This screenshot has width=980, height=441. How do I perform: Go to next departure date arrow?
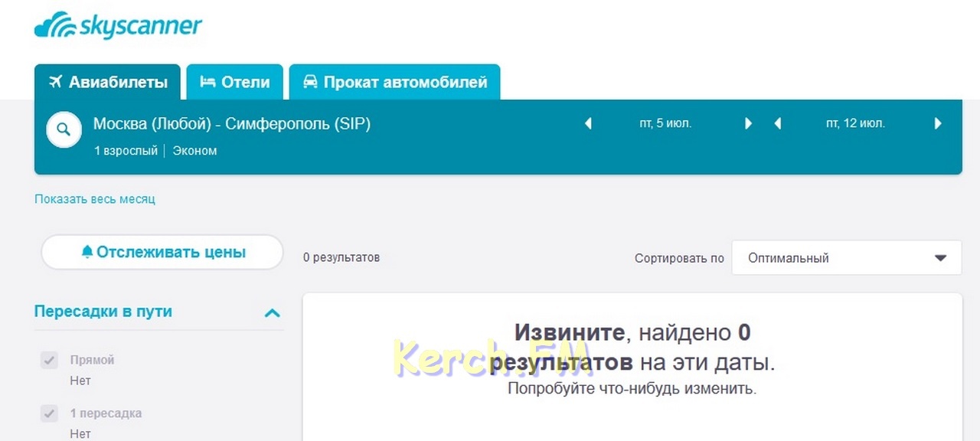(x=749, y=123)
